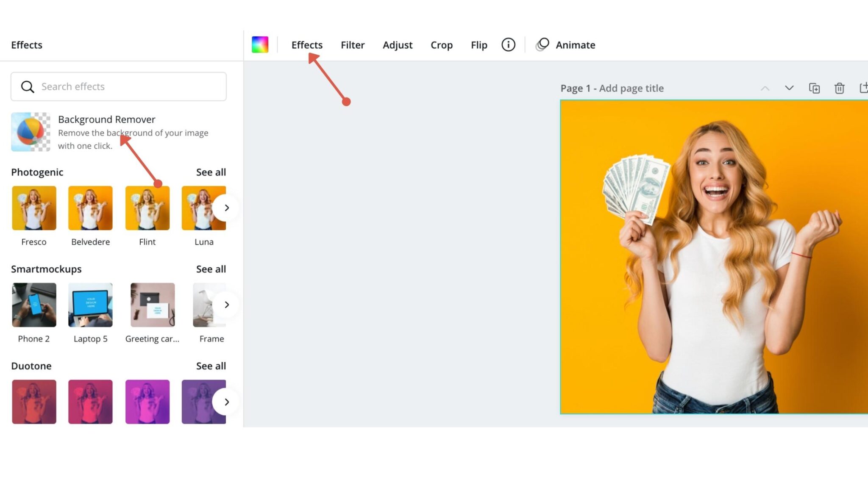Click the rainbow color tile in the toolbar
The image size is (868, 488).
click(x=260, y=44)
